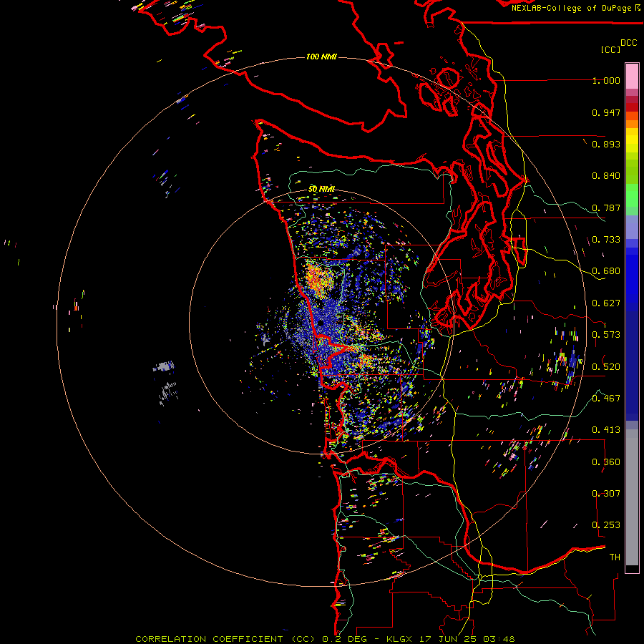The height and width of the screenshot is (644, 644).
Task: Click the 17 JUN 25 date text
Action: (449, 639)
